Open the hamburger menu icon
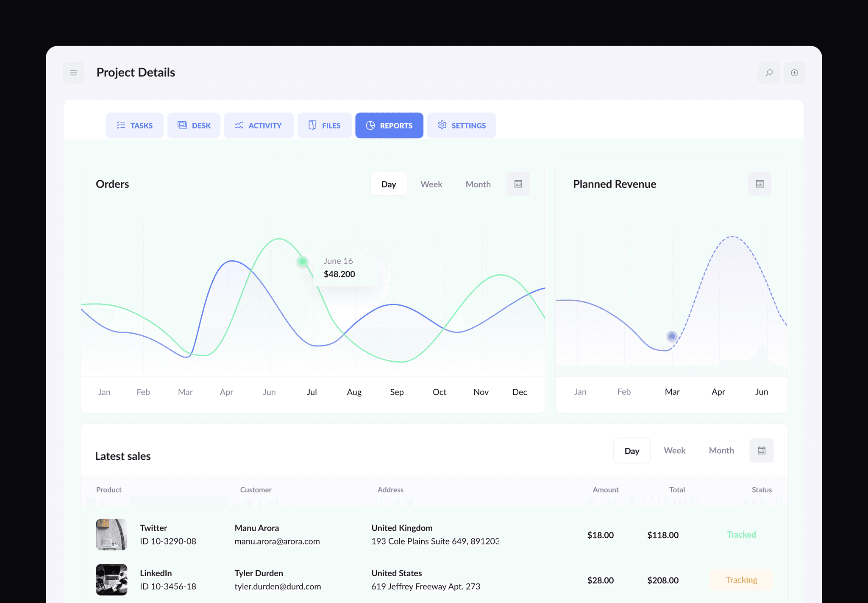Viewport: 868px width, 603px height. click(73, 73)
